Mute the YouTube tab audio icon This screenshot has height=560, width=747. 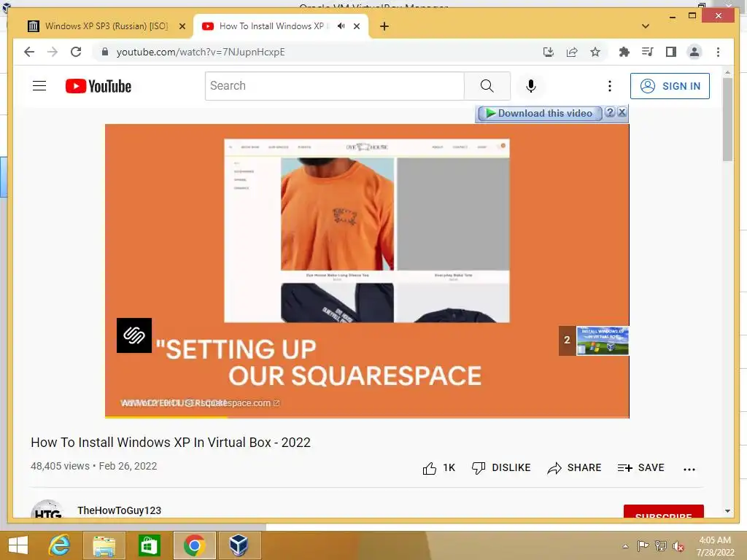[x=341, y=26]
